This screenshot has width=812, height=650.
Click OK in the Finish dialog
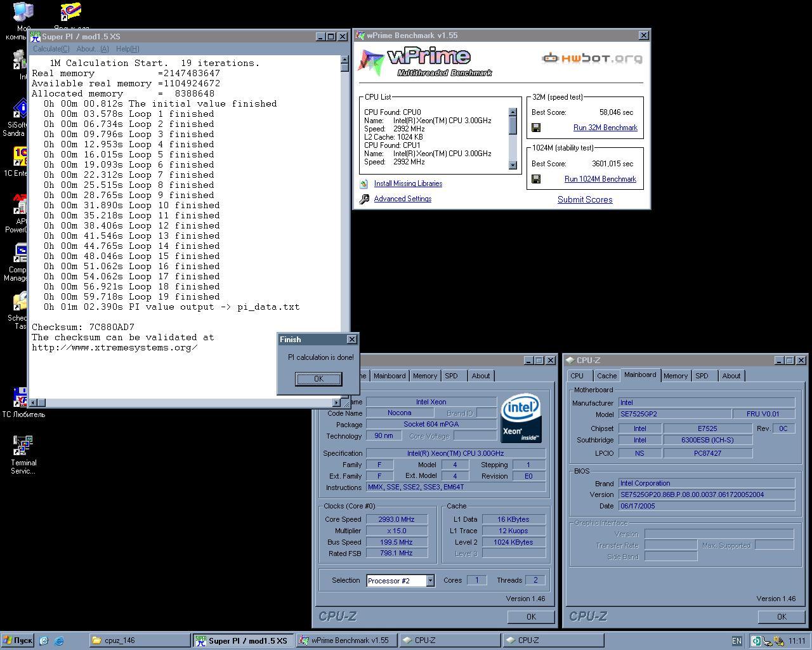(x=318, y=378)
